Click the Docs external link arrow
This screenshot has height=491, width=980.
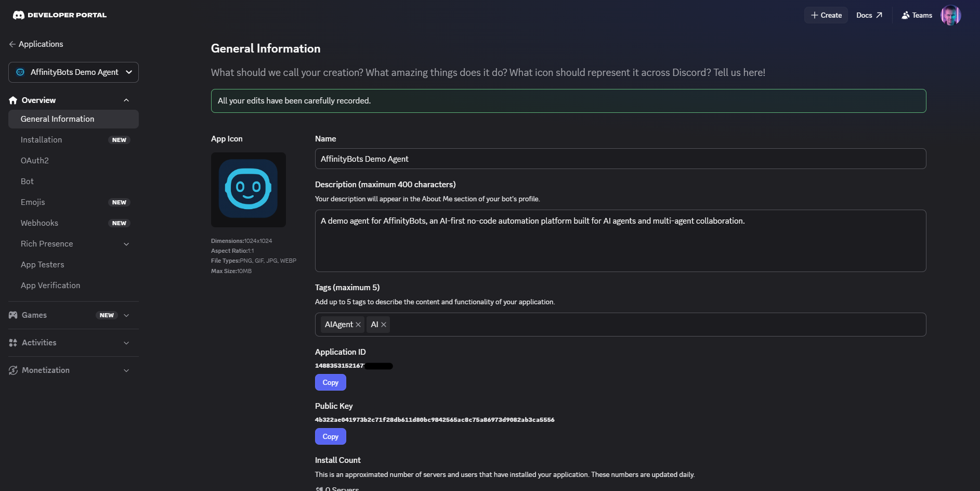point(879,15)
